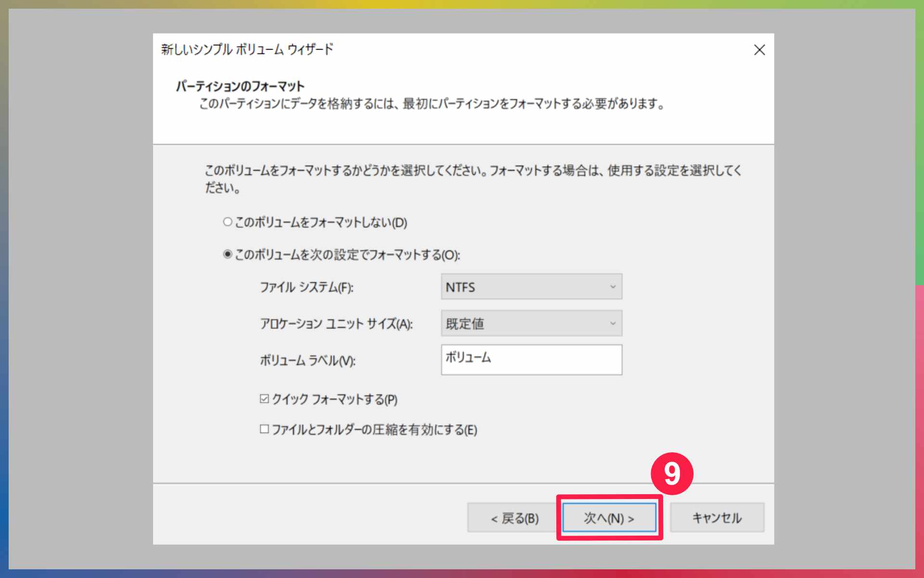This screenshot has width=924, height=578.
Task: Click the パーティションのフォーマット heading
Action: coord(240,86)
